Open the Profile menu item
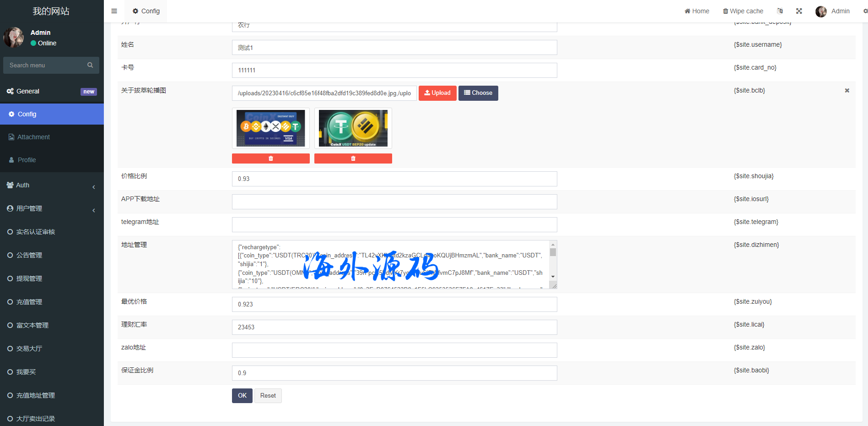Viewport: 868px width, 426px height. click(27, 160)
